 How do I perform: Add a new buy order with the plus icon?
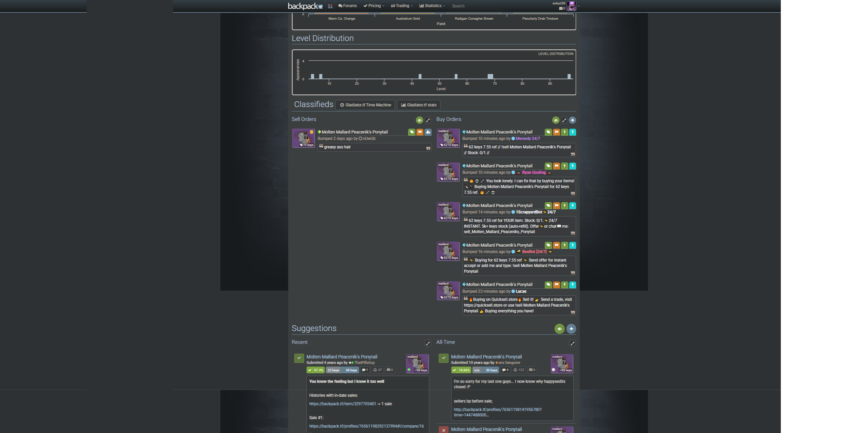[x=573, y=120]
